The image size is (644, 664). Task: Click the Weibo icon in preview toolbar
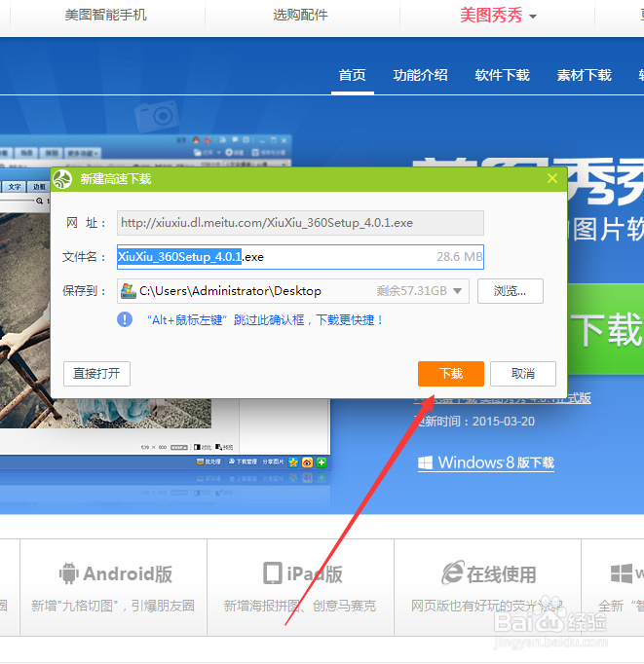(307, 462)
